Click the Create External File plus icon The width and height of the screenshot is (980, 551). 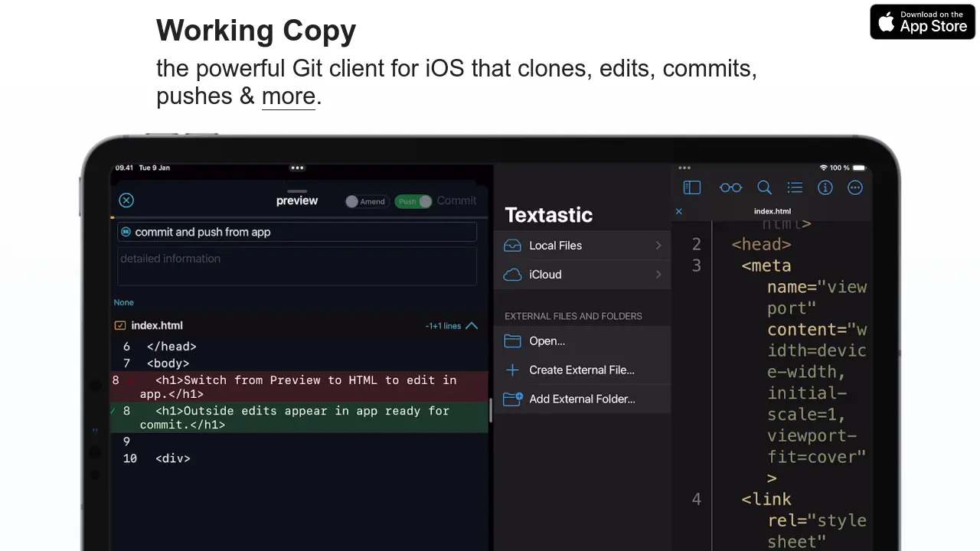(x=512, y=370)
